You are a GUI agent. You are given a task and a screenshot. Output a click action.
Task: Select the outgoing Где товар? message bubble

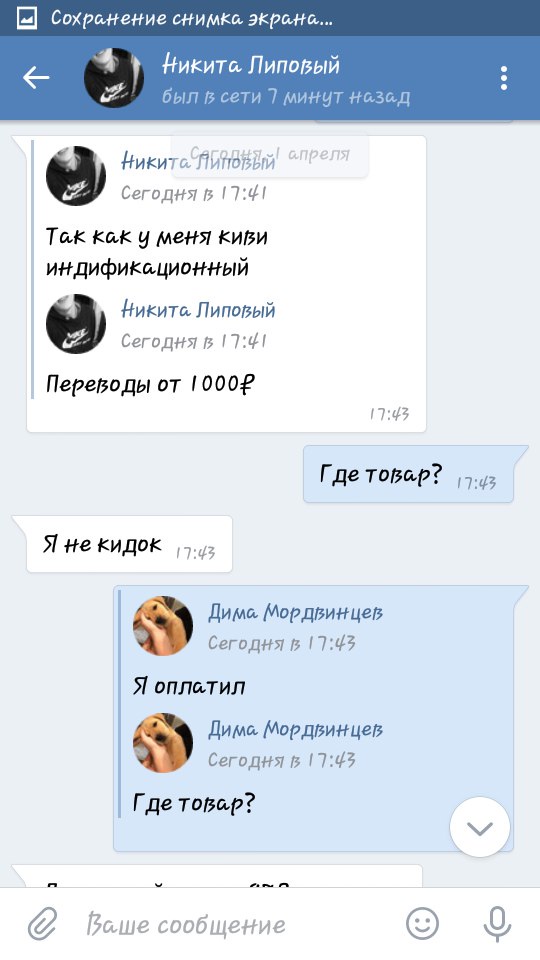pyautogui.click(x=408, y=474)
